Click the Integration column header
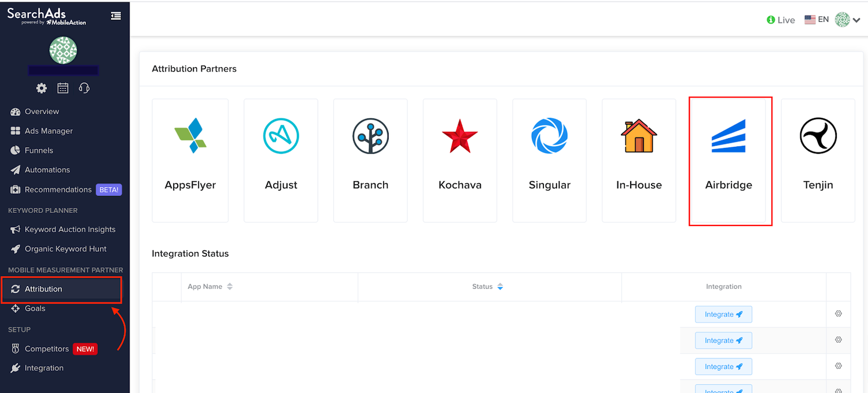The image size is (868, 393). pyautogui.click(x=723, y=287)
